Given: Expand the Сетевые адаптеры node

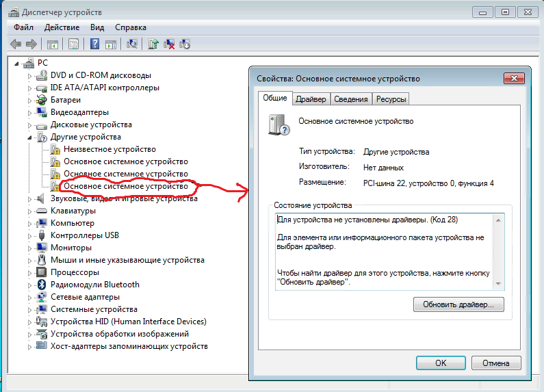Looking at the screenshot, I should (29, 297).
